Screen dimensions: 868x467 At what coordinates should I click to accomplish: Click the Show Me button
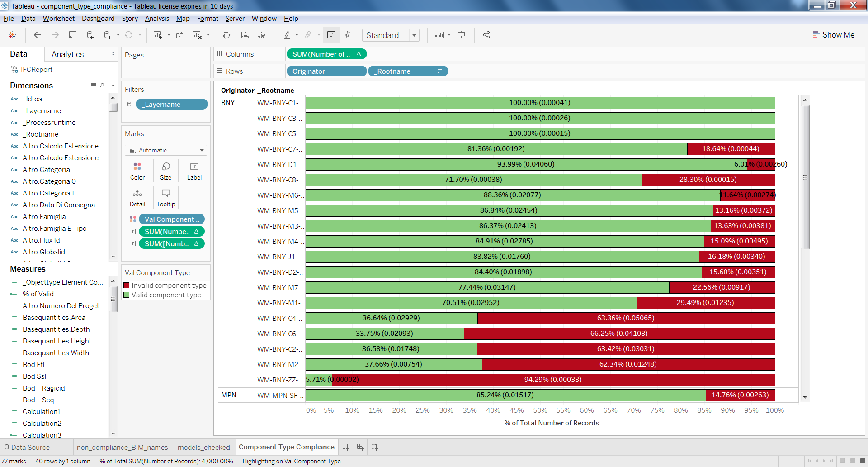pos(834,34)
